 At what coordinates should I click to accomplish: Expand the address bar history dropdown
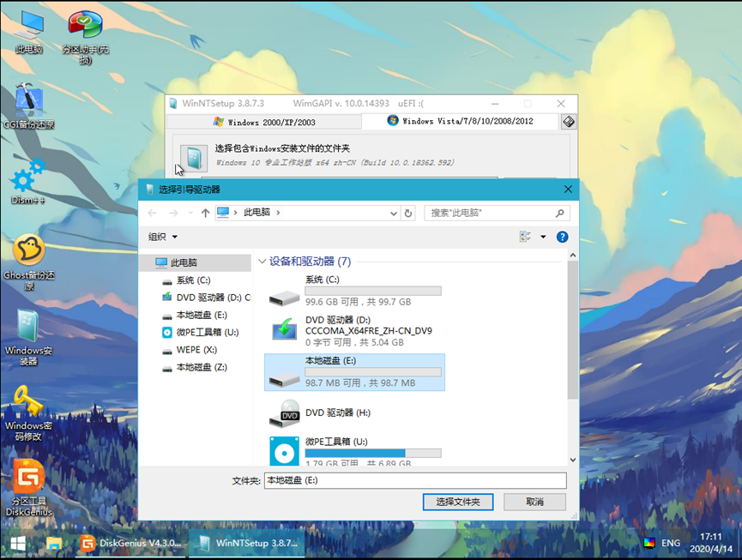coord(393,214)
